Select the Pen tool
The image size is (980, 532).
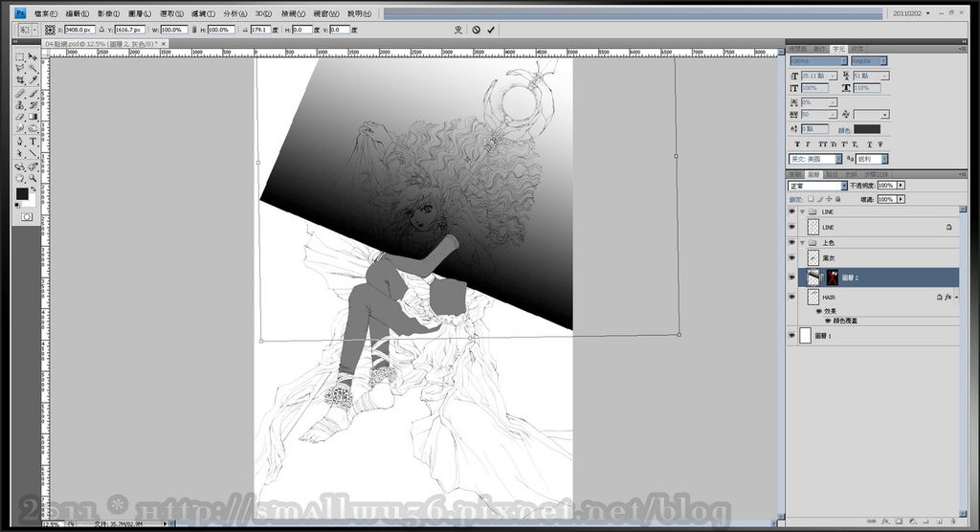pyautogui.click(x=20, y=142)
